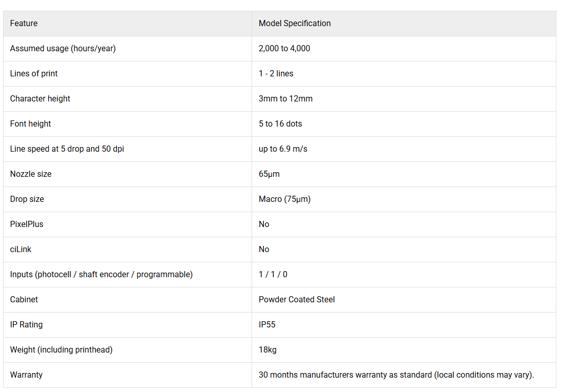This screenshot has width=562, height=392.
Task: Select the Inputs (photocell / shaft encoder) label
Action: [x=101, y=274]
